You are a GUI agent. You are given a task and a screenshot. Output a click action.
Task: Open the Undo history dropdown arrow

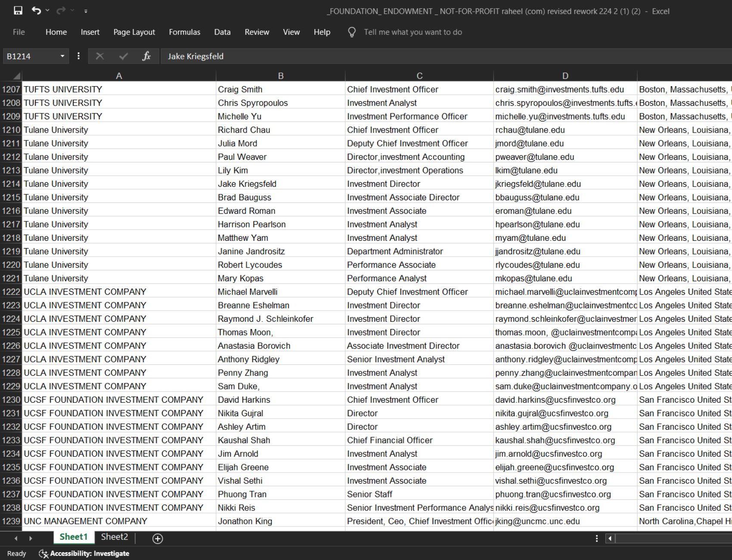pyautogui.click(x=47, y=10)
